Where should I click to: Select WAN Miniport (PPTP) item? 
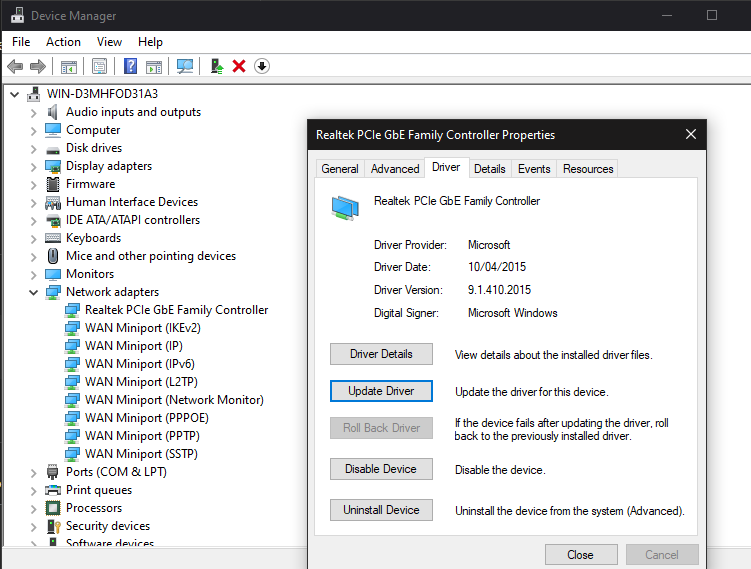coord(142,436)
